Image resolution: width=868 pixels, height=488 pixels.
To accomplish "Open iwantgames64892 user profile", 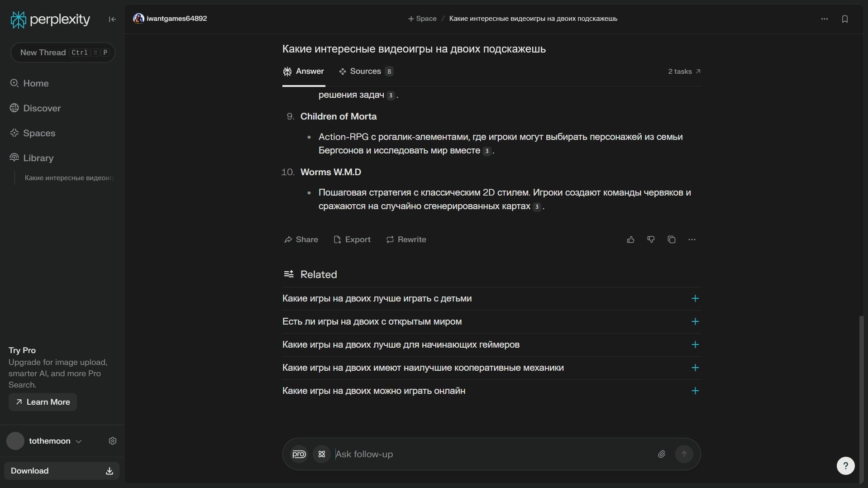I will tap(170, 19).
